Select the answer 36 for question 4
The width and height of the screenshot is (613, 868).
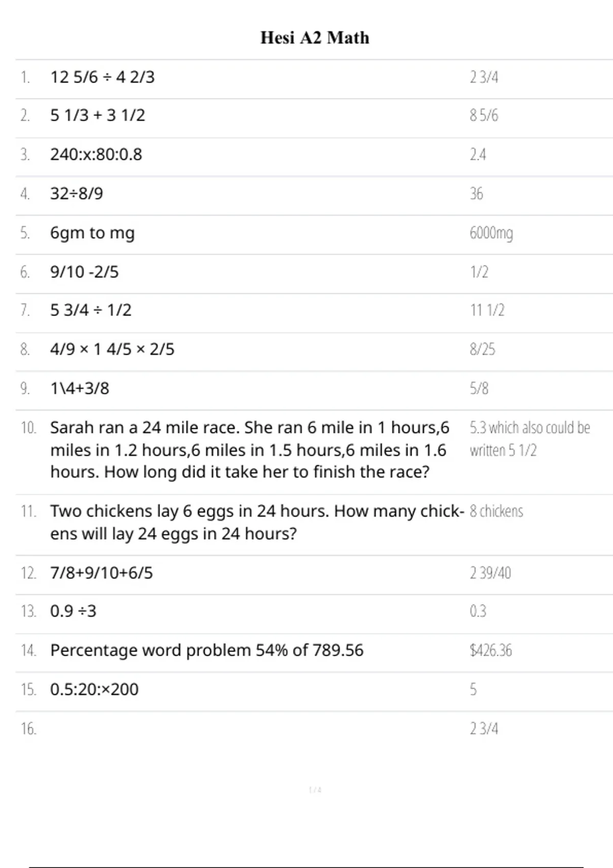[476, 194]
